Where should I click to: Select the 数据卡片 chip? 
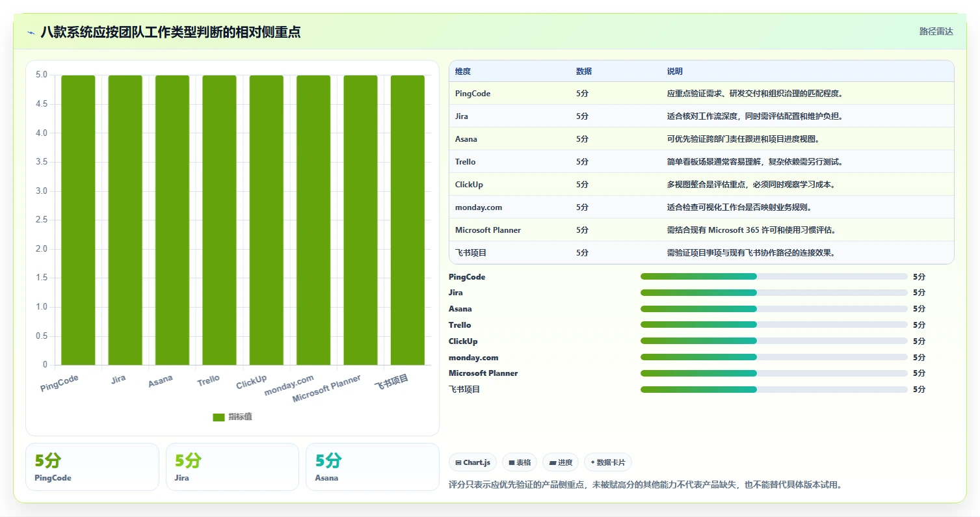(608, 462)
